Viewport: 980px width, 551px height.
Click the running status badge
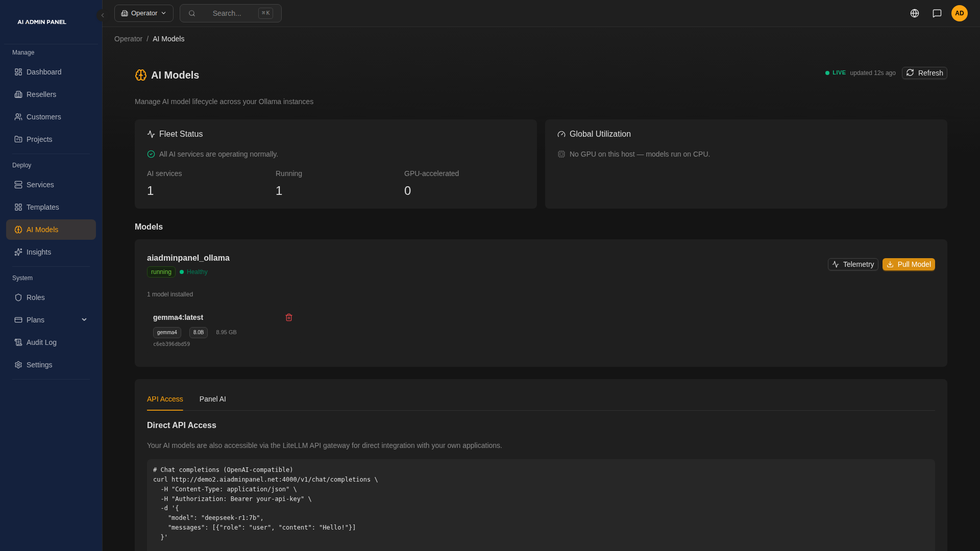[161, 272]
